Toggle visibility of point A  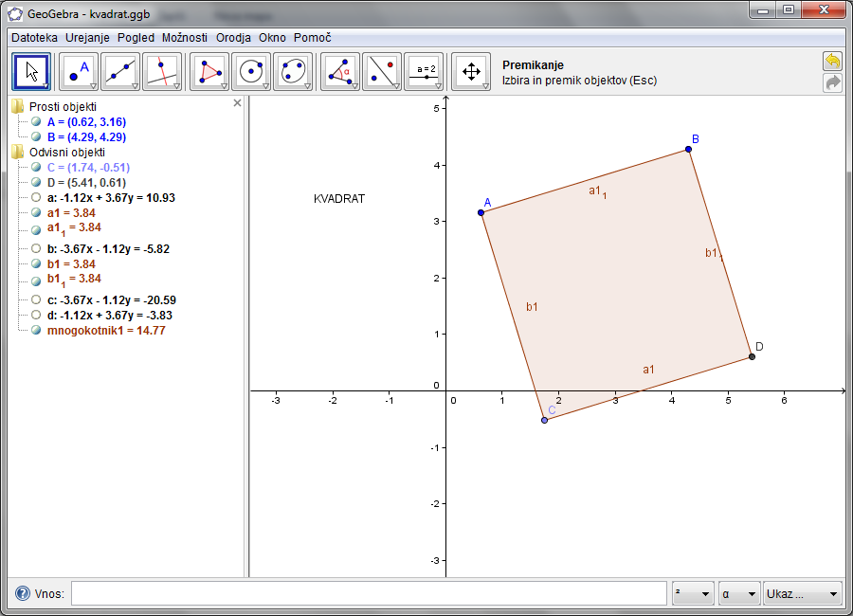tap(36, 122)
